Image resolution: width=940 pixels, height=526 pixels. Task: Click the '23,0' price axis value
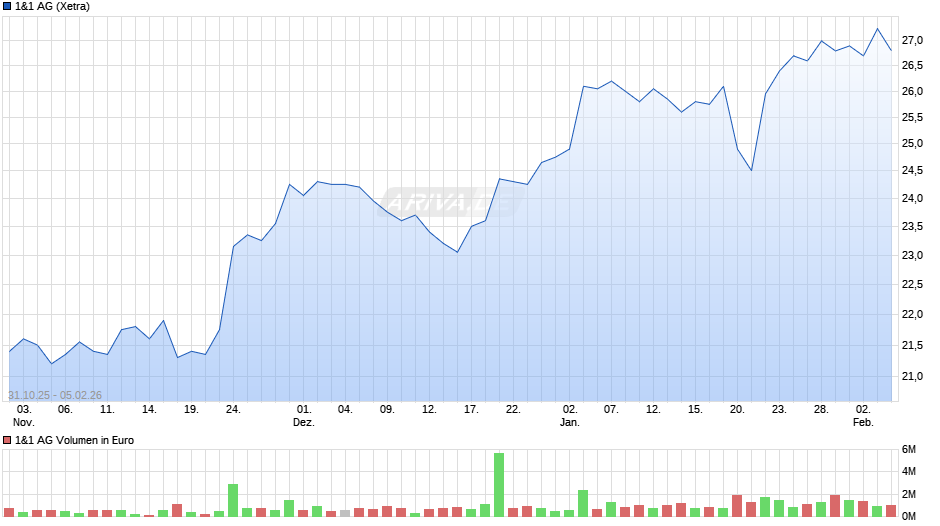click(912, 255)
